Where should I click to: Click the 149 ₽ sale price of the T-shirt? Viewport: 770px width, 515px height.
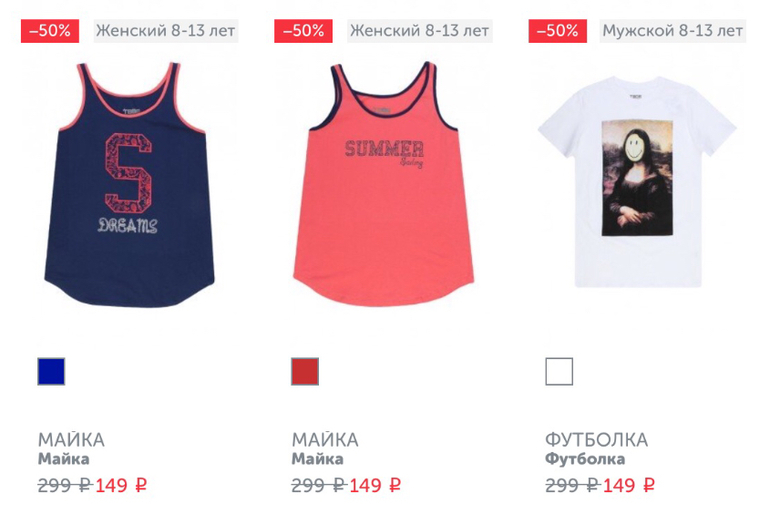[629, 486]
